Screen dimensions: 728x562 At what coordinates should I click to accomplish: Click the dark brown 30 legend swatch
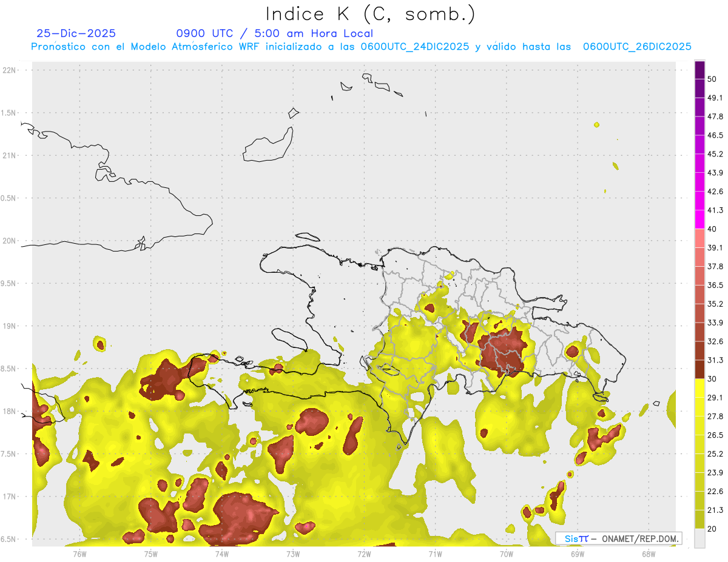pyautogui.click(x=699, y=369)
